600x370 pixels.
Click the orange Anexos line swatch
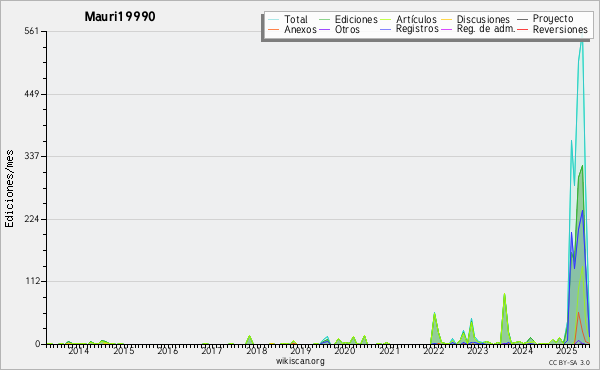[x=274, y=29]
